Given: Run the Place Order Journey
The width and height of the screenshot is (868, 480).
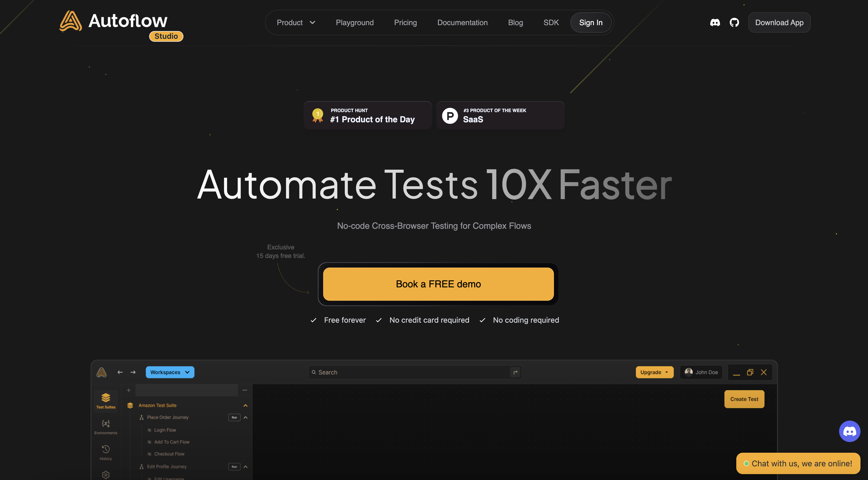Looking at the screenshot, I should (234, 417).
